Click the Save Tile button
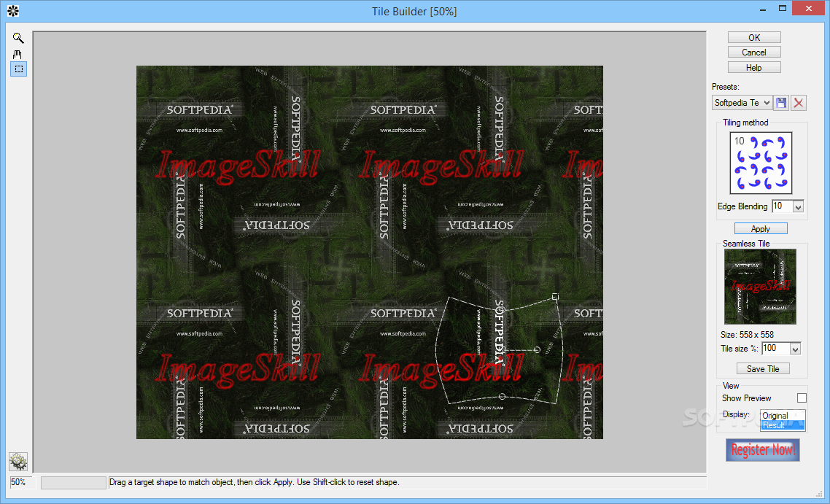This screenshot has width=830, height=504. [x=763, y=368]
